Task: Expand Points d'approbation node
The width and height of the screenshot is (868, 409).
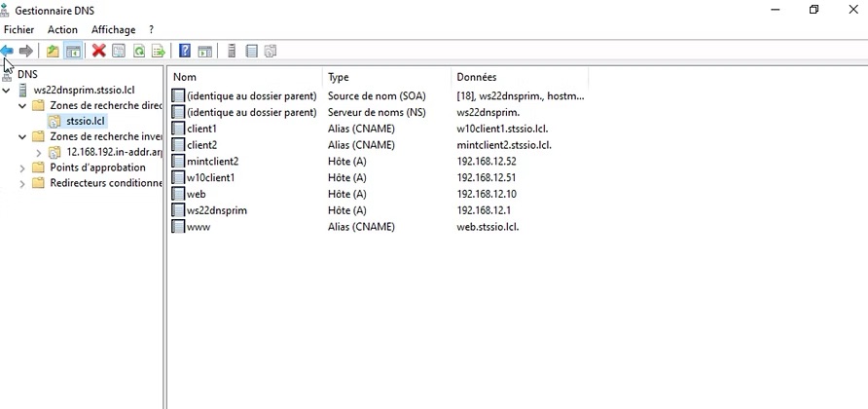Action: point(22,167)
